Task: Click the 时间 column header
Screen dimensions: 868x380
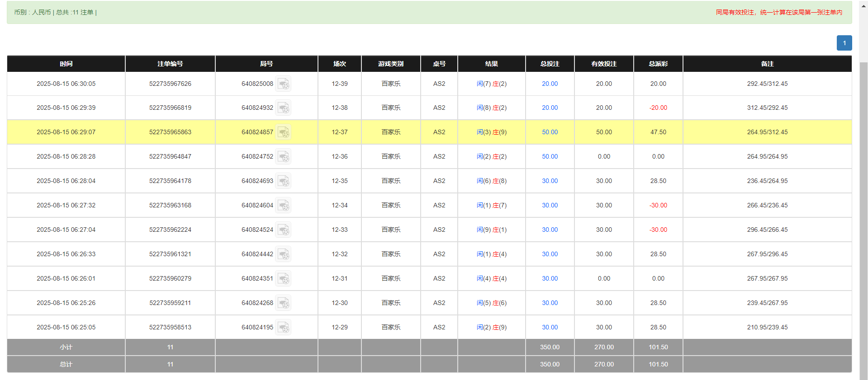Action: (66, 64)
